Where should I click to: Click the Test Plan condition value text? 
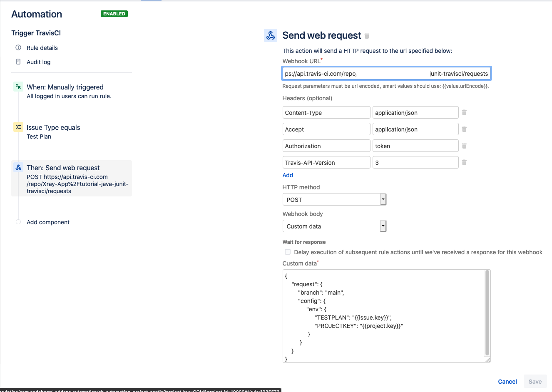coord(39,136)
